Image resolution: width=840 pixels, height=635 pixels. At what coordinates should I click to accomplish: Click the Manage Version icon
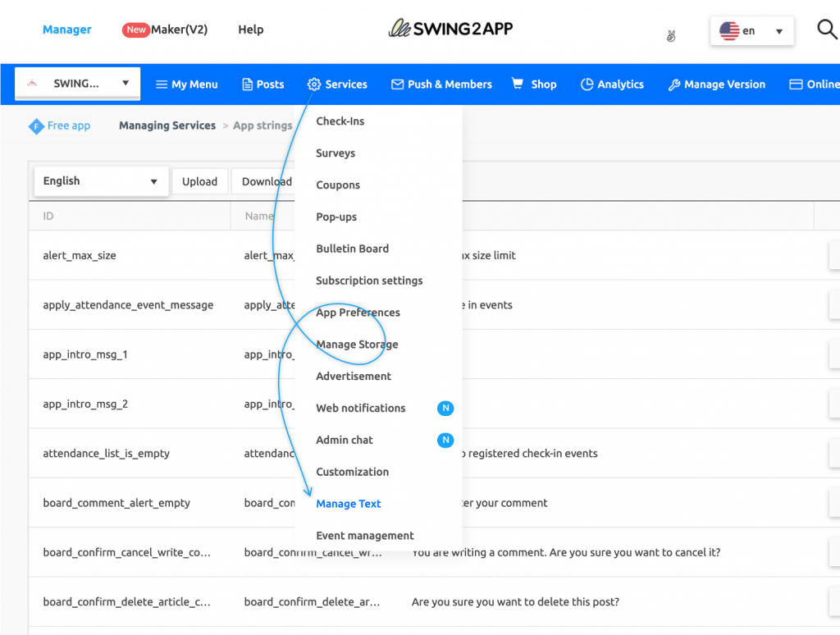[x=674, y=84]
